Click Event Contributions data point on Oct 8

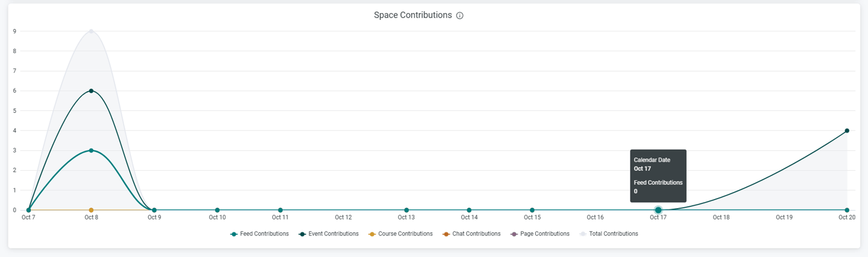click(x=91, y=91)
